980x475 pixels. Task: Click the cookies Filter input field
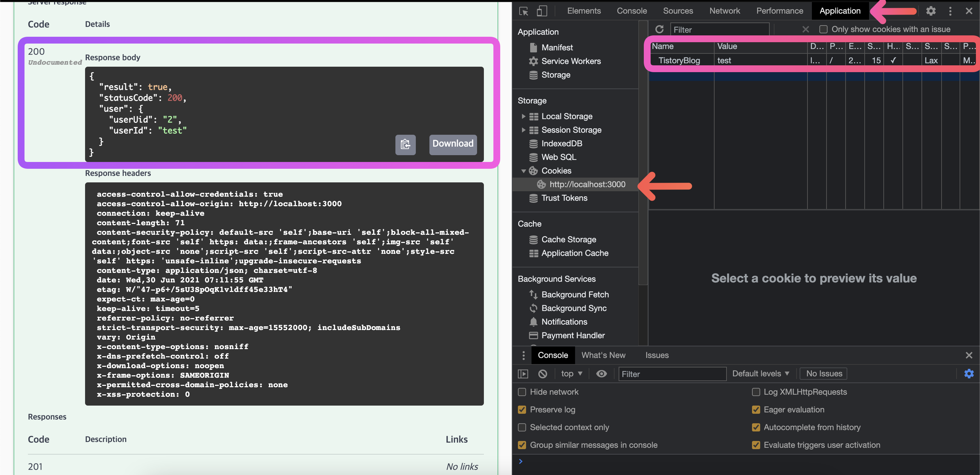[x=719, y=30]
